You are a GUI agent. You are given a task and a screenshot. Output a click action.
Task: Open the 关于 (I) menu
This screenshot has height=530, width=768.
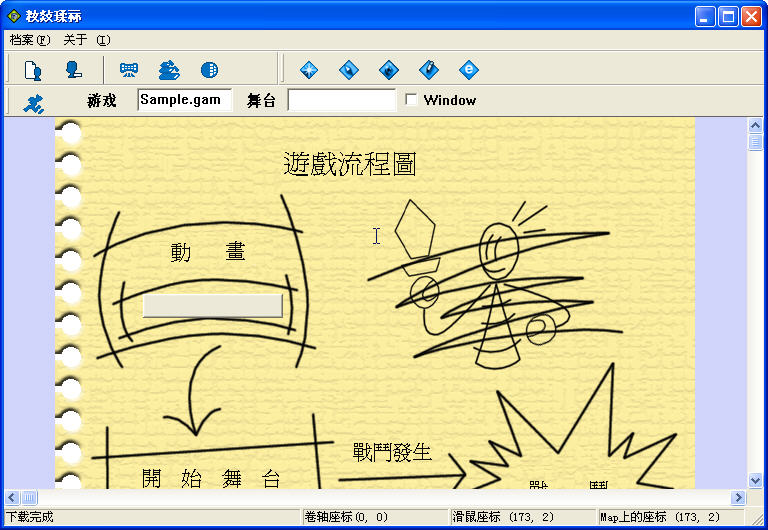(87, 40)
